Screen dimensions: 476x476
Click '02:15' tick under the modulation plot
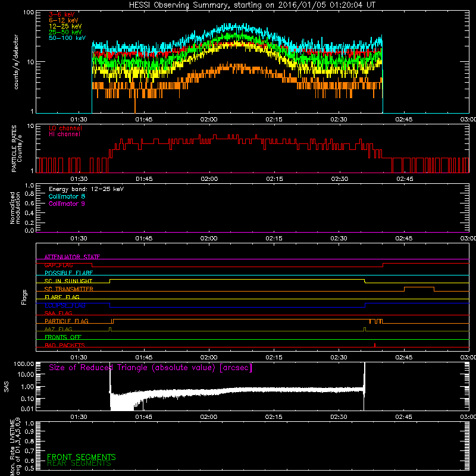274,239
